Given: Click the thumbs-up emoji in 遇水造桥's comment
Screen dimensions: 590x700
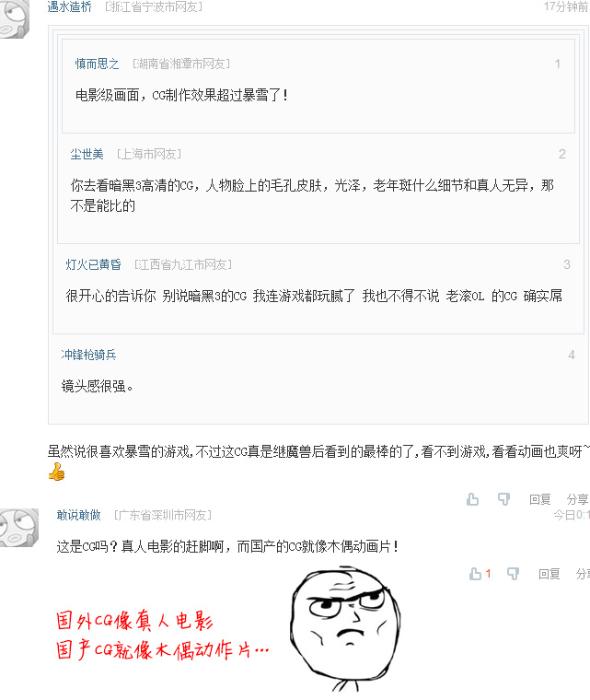Looking at the screenshot, I should click(x=57, y=472).
